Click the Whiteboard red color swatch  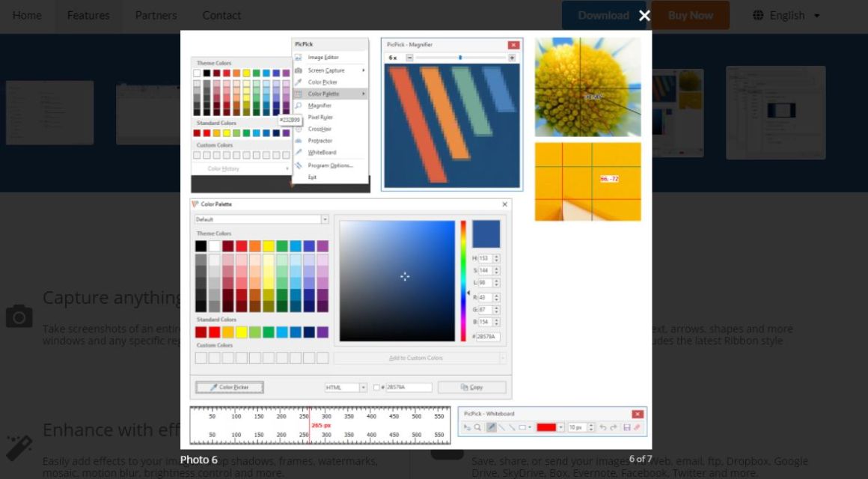coord(546,427)
